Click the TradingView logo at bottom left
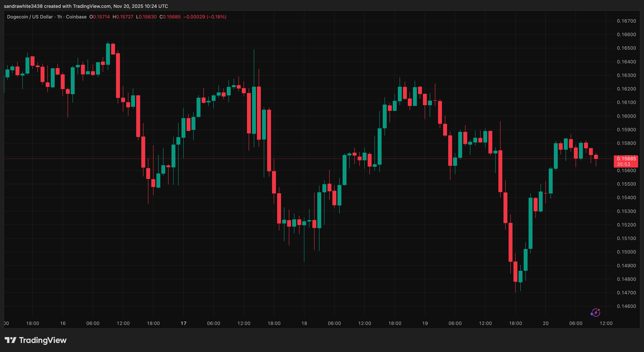 pos(35,340)
